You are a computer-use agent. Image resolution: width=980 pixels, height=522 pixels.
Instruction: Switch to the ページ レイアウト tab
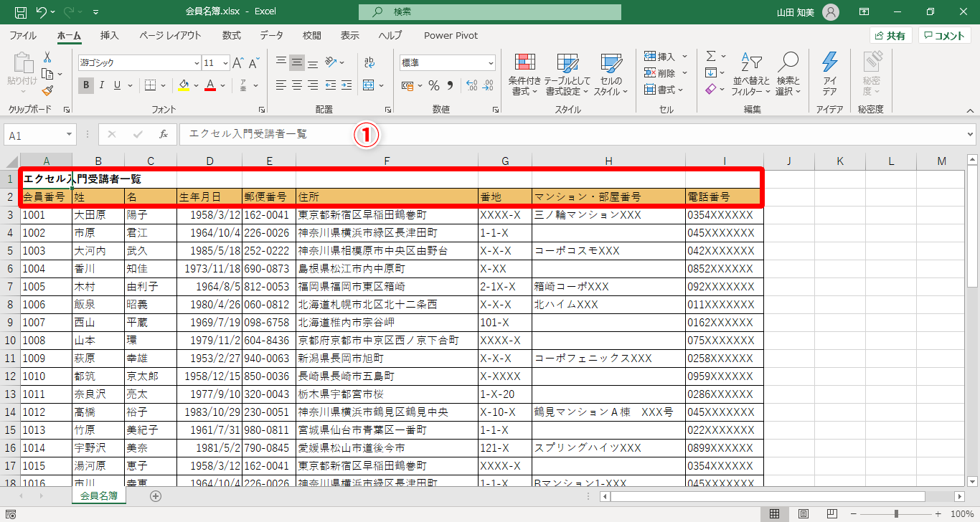click(x=171, y=36)
